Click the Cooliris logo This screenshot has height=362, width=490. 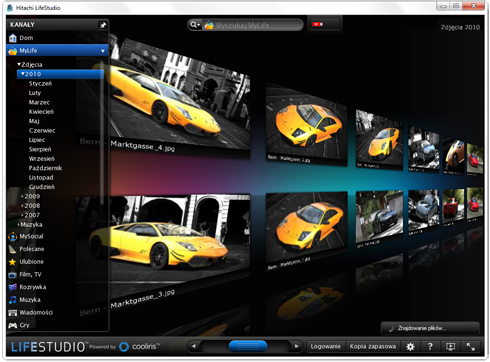140,347
